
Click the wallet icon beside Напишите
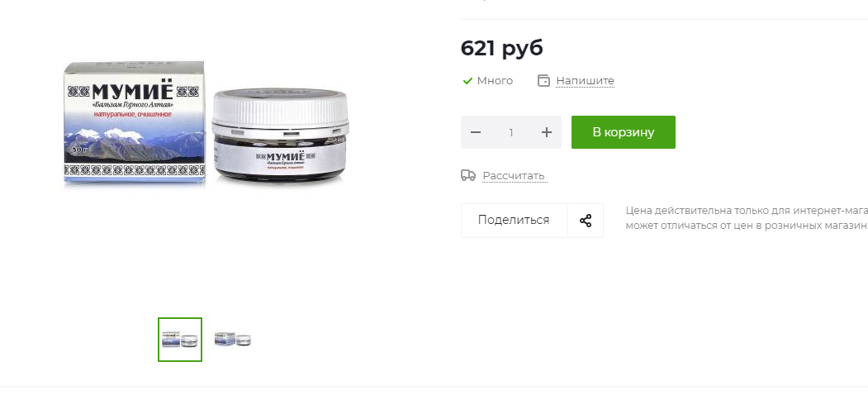tap(543, 81)
